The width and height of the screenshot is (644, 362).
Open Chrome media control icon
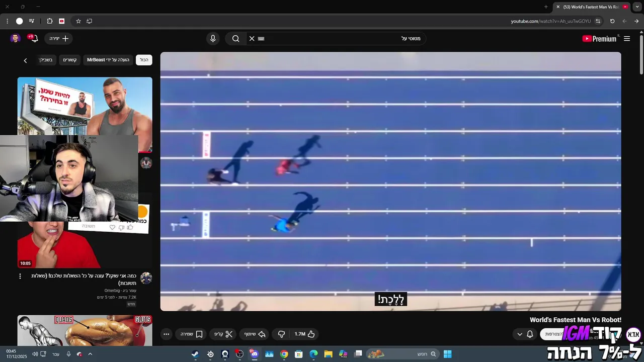pos(32,21)
